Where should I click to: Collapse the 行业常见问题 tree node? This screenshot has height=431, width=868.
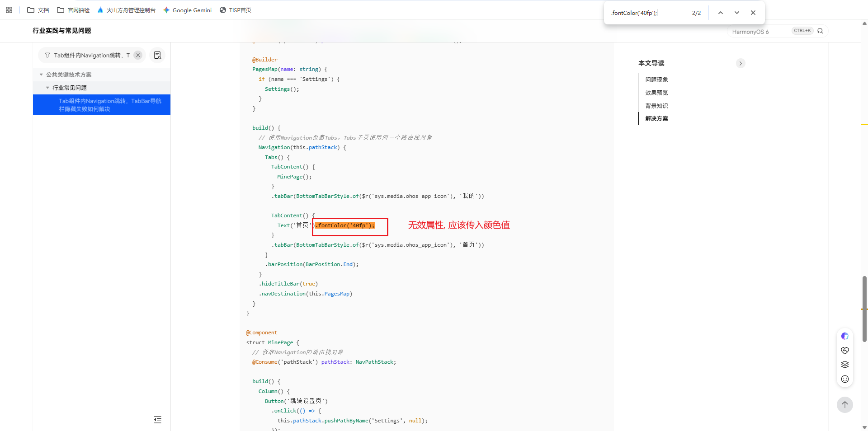pos(47,88)
